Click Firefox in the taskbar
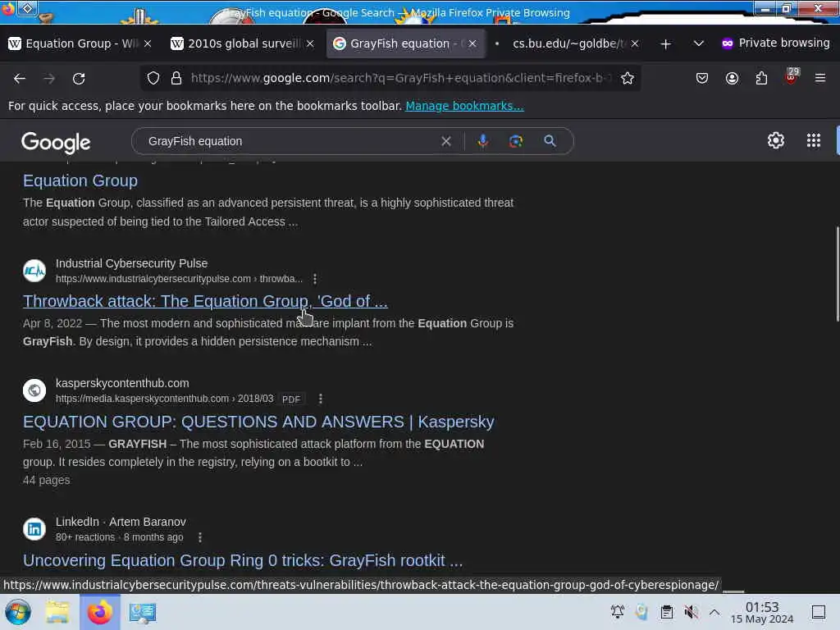This screenshot has width=840, height=630. pos(100,612)
